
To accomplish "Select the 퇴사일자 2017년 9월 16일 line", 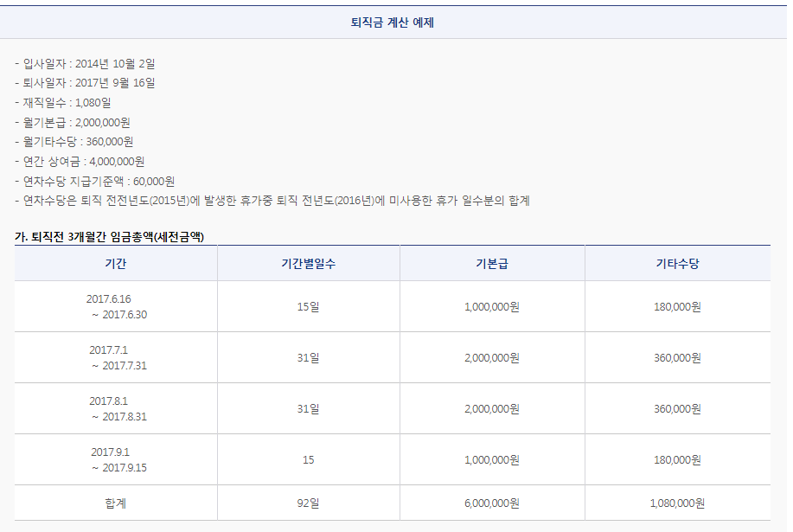I will coord(85,83).
